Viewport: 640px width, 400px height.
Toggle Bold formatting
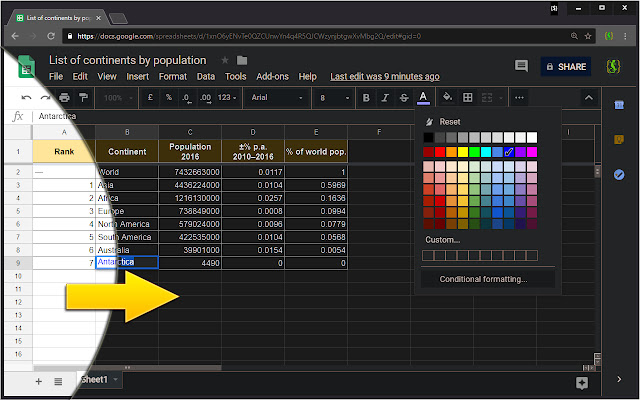click(x=367, y=98)
